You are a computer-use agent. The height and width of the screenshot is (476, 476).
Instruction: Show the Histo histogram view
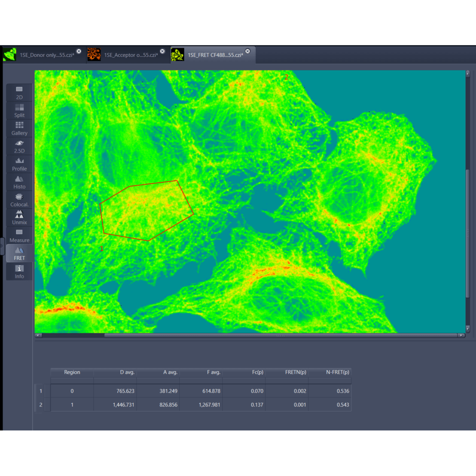click(x=19, y=182)
